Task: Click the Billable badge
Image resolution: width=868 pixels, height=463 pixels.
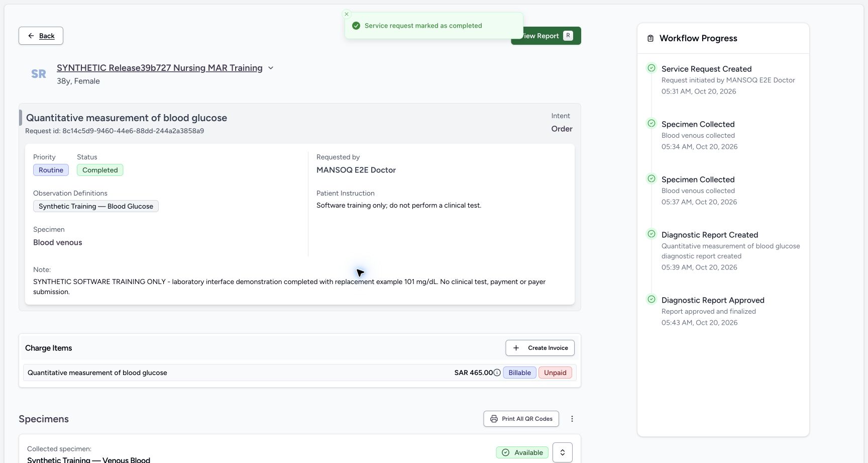Action: pos(519,373)
